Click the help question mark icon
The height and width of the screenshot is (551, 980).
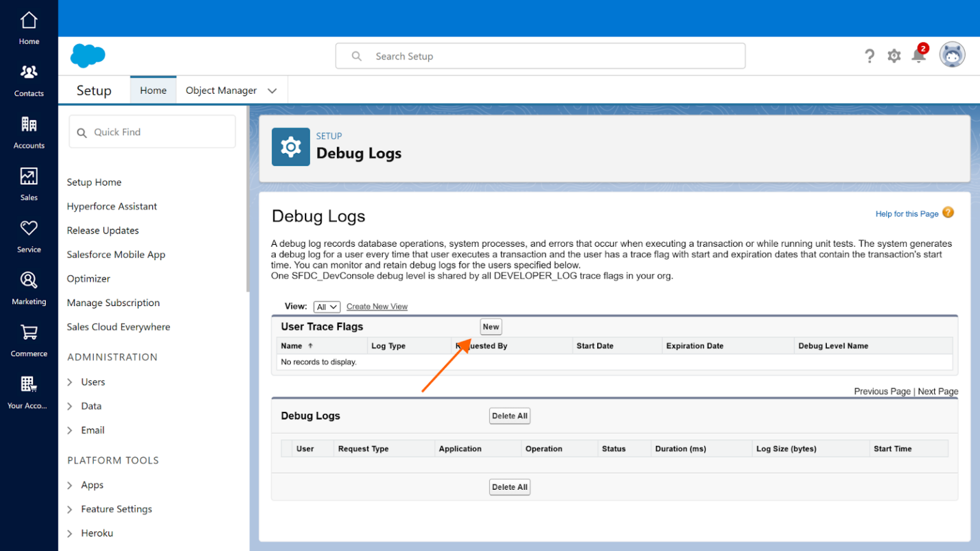(x=869, y=56)
